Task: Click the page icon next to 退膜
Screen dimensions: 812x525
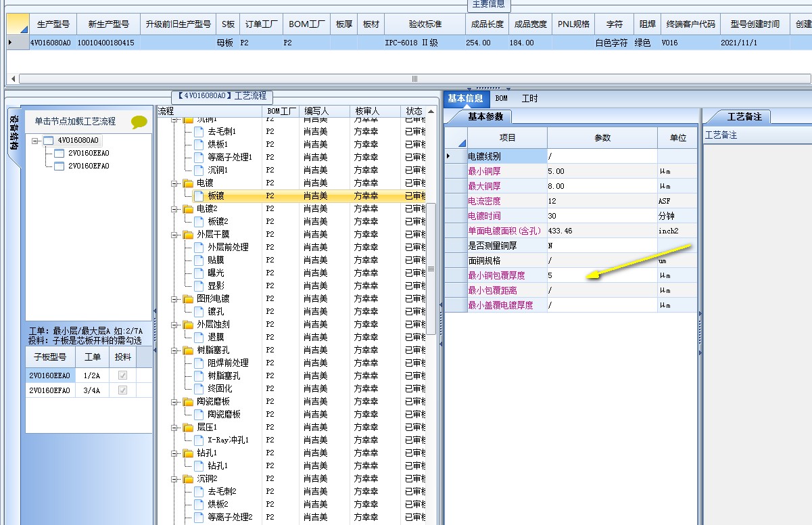Action: (x=199, y=338)
